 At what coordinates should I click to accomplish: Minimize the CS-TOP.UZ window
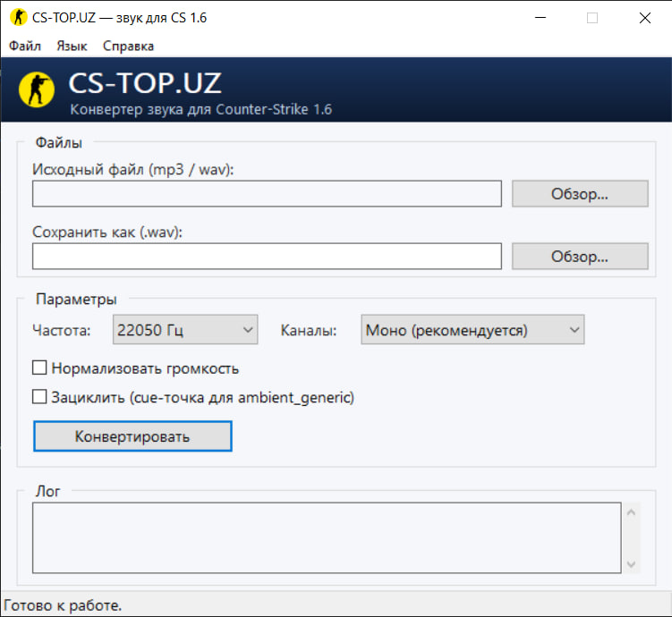[540, 18]
